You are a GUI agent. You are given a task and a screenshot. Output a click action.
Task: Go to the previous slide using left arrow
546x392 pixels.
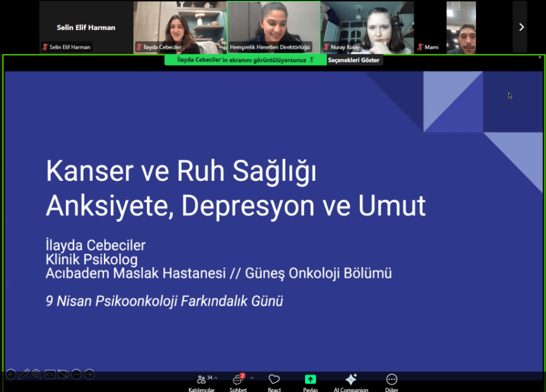(11, 374)
